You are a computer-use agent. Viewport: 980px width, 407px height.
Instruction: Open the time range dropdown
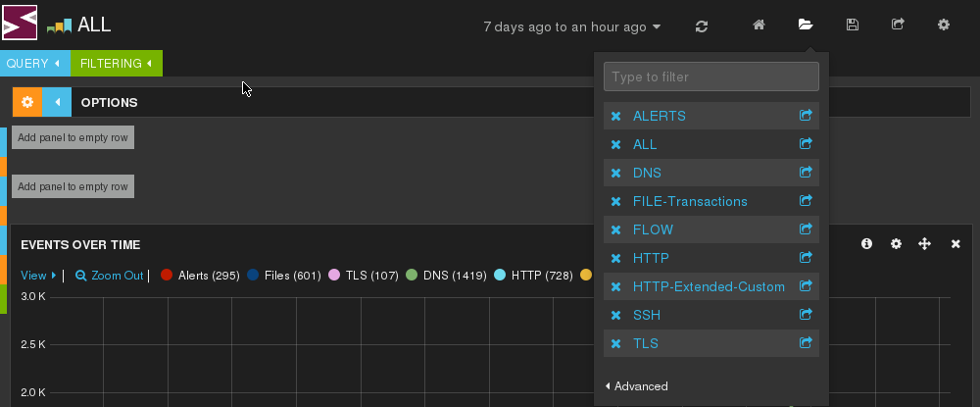[x=572, y=26]
